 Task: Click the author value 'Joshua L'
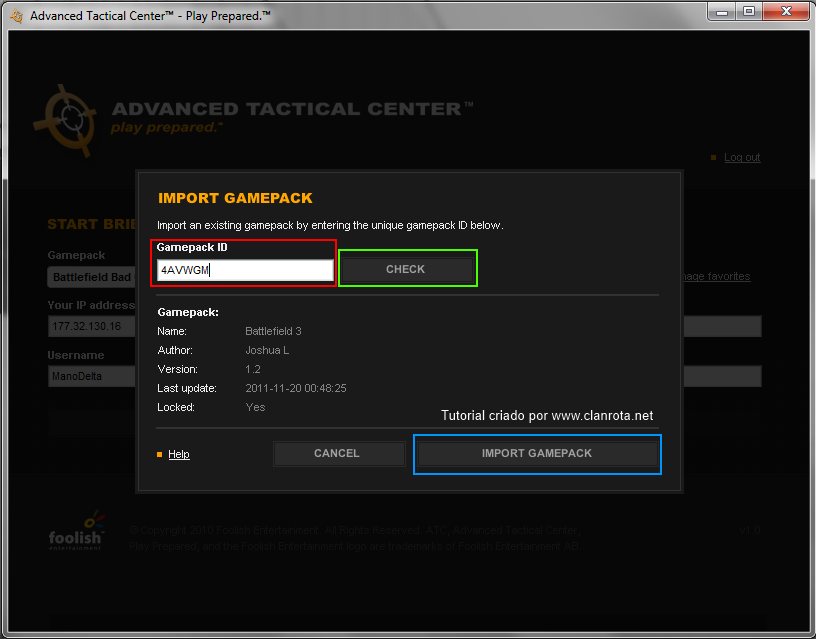coord(267,350)
